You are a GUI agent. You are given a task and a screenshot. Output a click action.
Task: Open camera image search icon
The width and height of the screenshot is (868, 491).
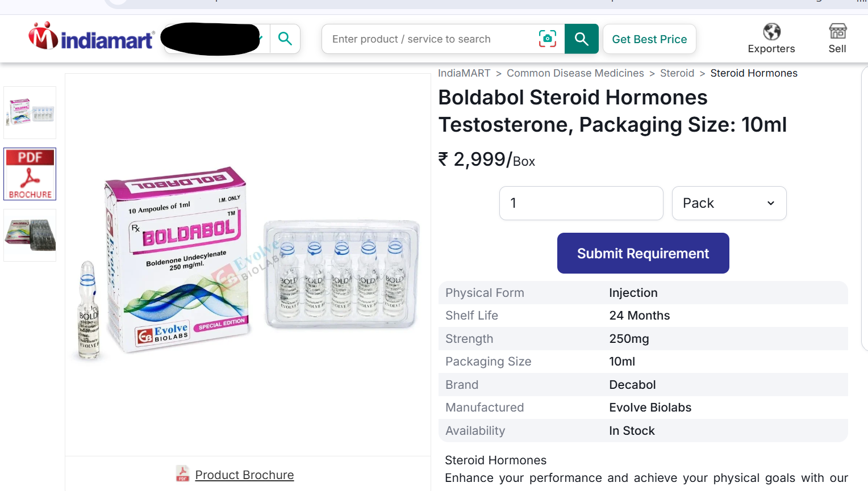547,39
